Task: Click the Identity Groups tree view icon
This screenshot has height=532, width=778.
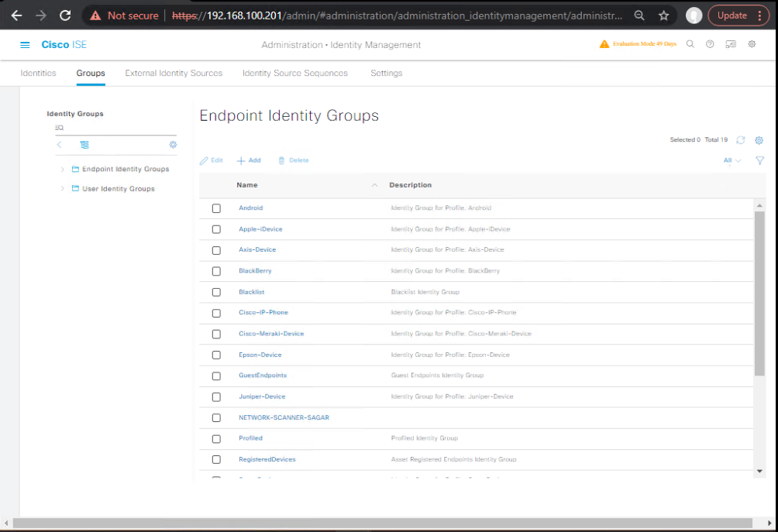Action: tap(84, 145)
